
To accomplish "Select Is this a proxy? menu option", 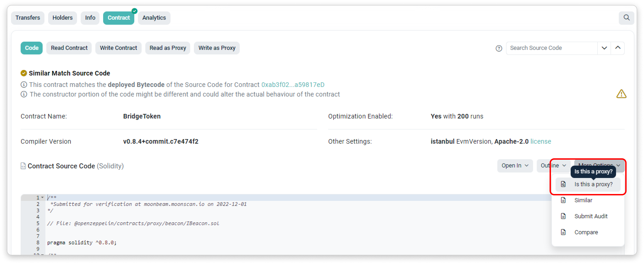I will [x=593, y=184].
